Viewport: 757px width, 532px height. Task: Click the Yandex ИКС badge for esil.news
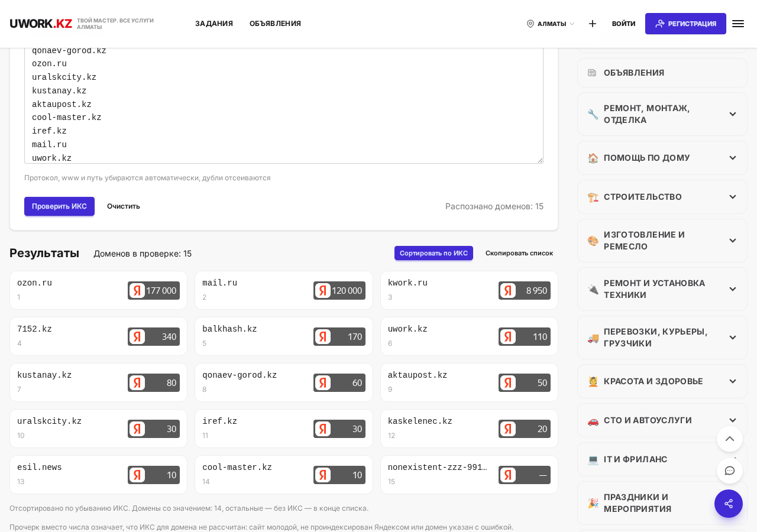pos(154,475)
